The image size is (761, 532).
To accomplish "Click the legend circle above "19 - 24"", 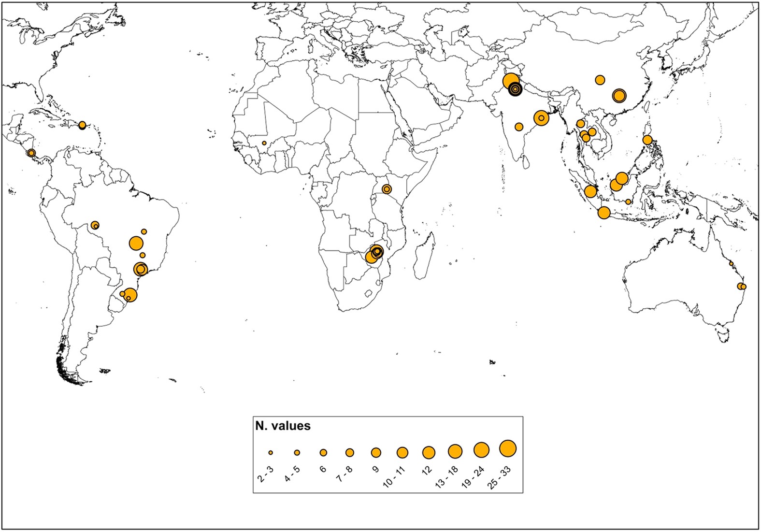I will pyautogui.click(x=481, y=450).
